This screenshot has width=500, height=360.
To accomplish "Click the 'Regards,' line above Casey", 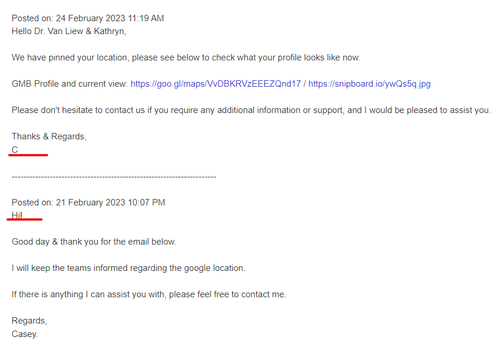I will (29, 321).
